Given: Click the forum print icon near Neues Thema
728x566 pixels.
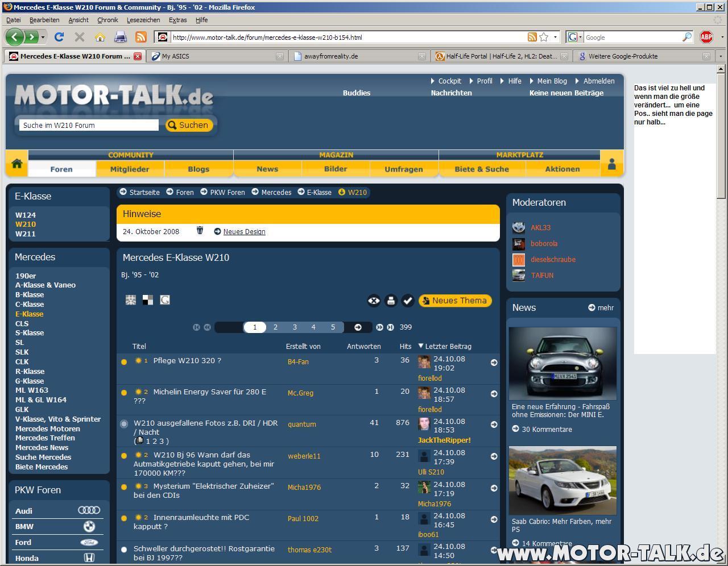Looking at the screenshot, I should point(391,301).
